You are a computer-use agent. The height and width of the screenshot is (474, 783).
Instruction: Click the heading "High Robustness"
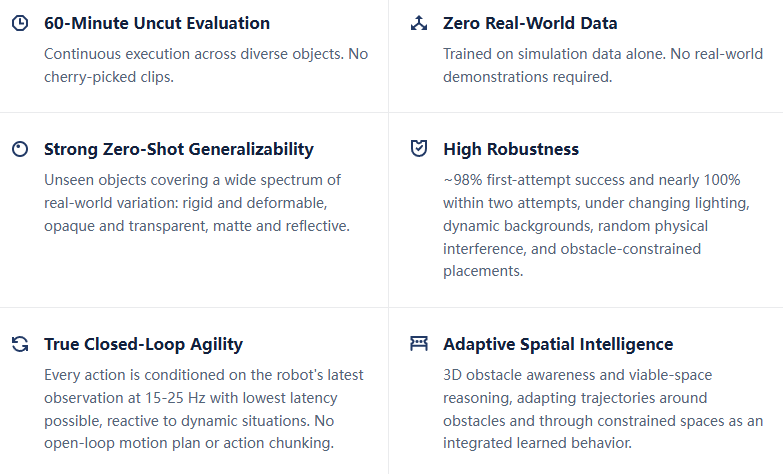click(511, 149)
